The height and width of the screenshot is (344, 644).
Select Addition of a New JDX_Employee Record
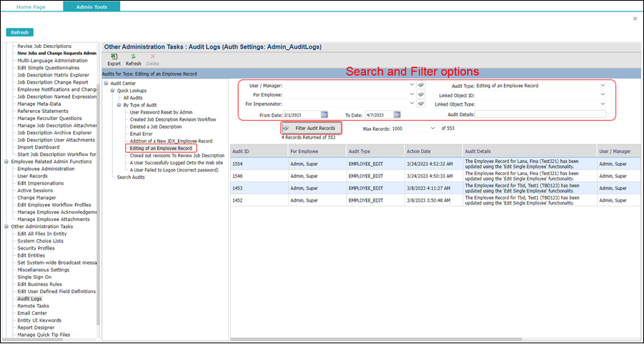tap(172, 141)
